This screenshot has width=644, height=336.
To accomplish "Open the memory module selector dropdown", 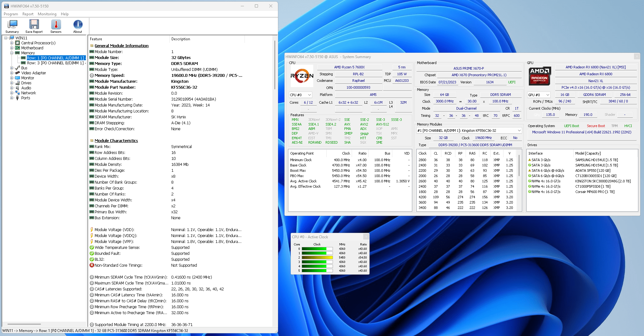I will [469, 131].
